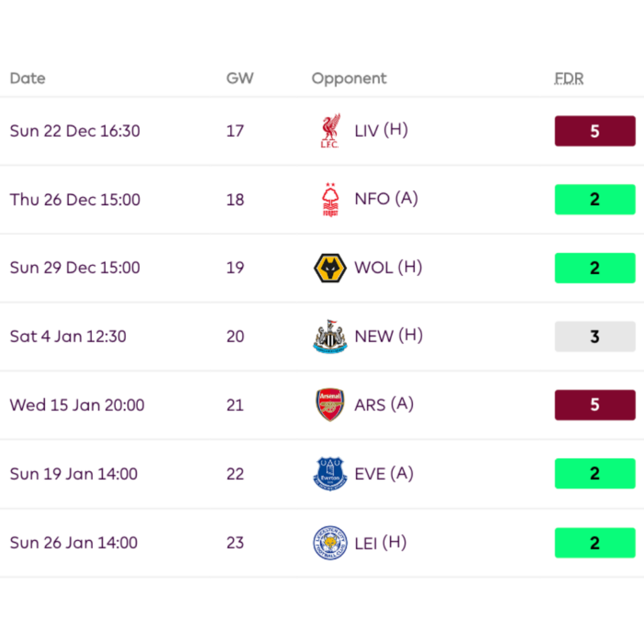Click the Newcastle club crest
644x644 pixels.
[330, 336]
